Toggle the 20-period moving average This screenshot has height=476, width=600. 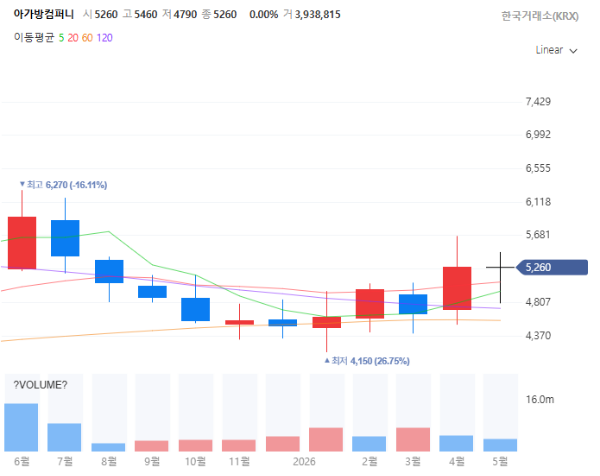[x=73, y=38]
